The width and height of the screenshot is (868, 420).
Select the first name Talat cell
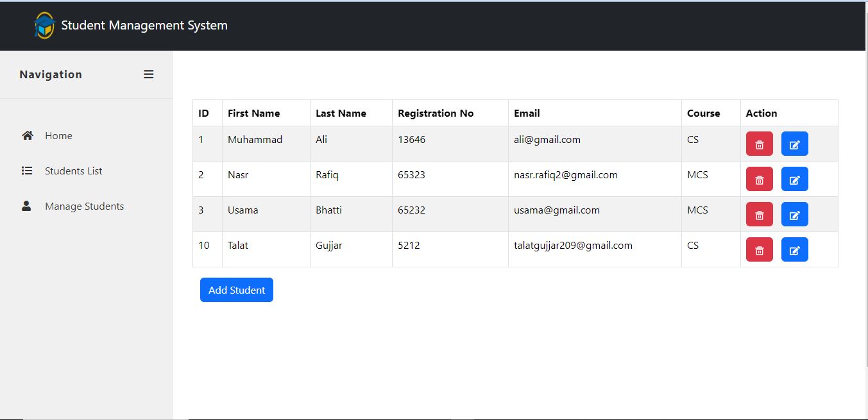[266, 249]
